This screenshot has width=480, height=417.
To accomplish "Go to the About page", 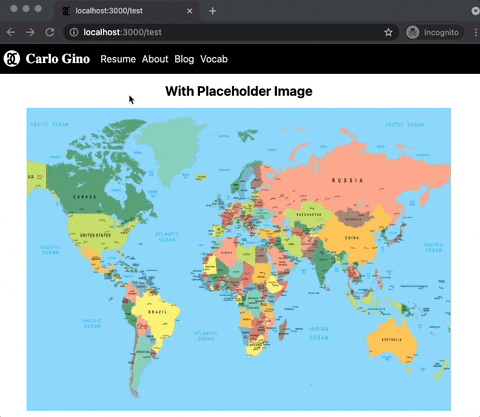I will [155, 59].
